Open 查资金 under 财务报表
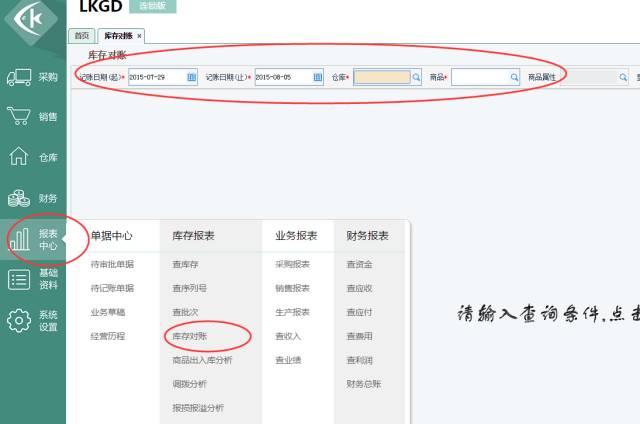Image resolution: width=640 pixels, height=424 pixels. (x=359, y=264)
